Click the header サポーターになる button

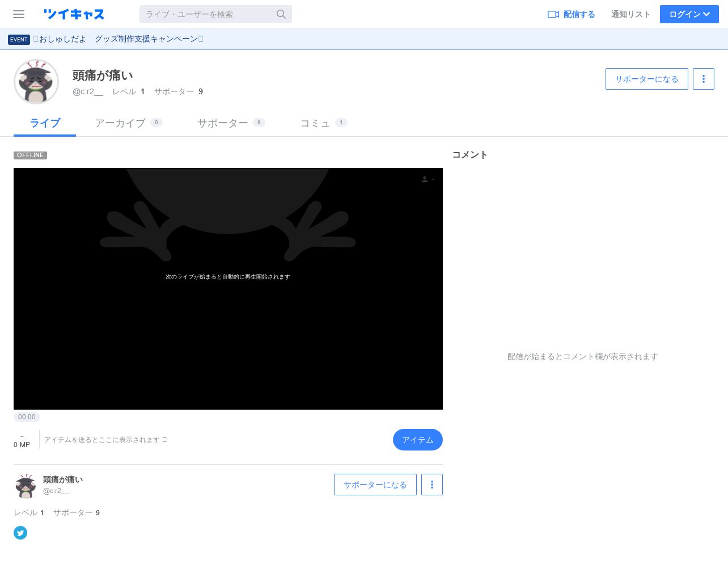(647, 79)
